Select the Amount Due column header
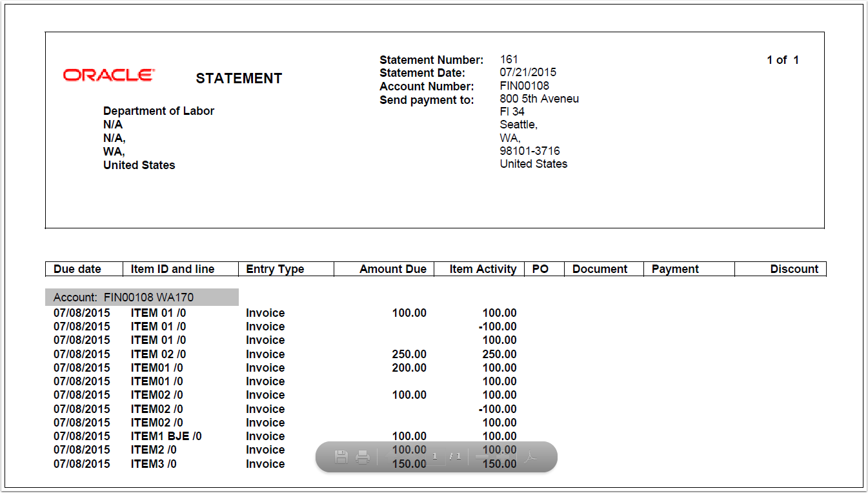This screenshot has height=493, width=868. (384, 269)
